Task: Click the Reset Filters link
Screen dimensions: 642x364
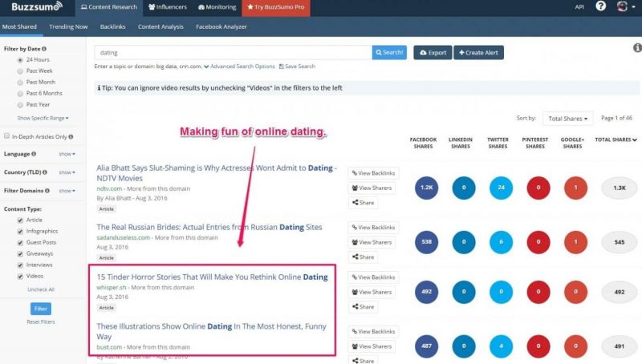Action: click(41, 322)
